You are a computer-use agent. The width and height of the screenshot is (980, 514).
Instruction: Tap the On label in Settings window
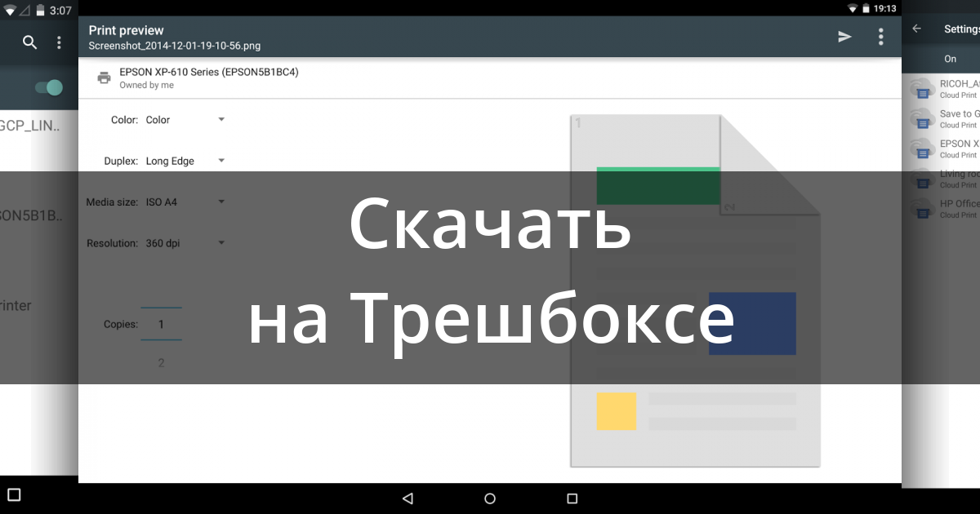point(950,59)
